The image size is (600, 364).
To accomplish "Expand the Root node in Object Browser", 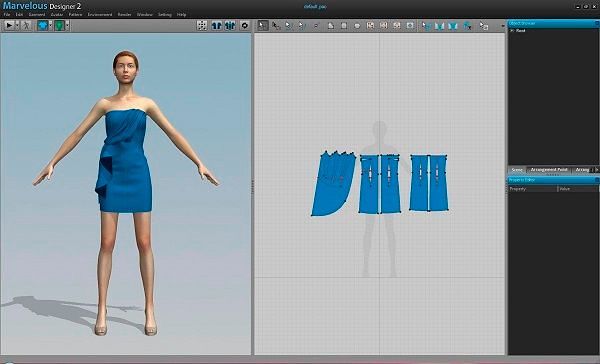I will [x=512, y=31].
